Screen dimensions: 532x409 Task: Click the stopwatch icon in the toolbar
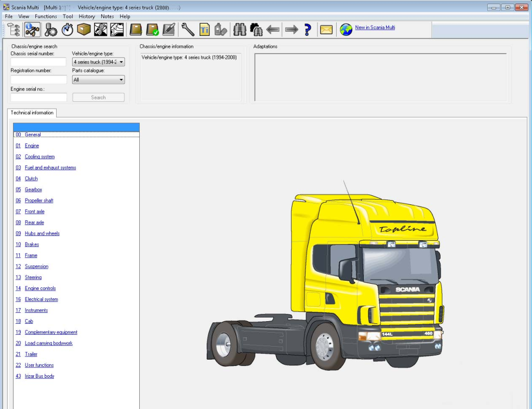coord(68,30)
